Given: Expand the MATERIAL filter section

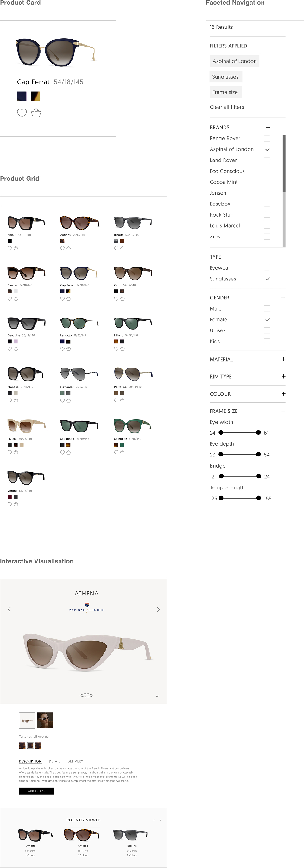Looking at the screenshot, I should [x=283, y=359].
